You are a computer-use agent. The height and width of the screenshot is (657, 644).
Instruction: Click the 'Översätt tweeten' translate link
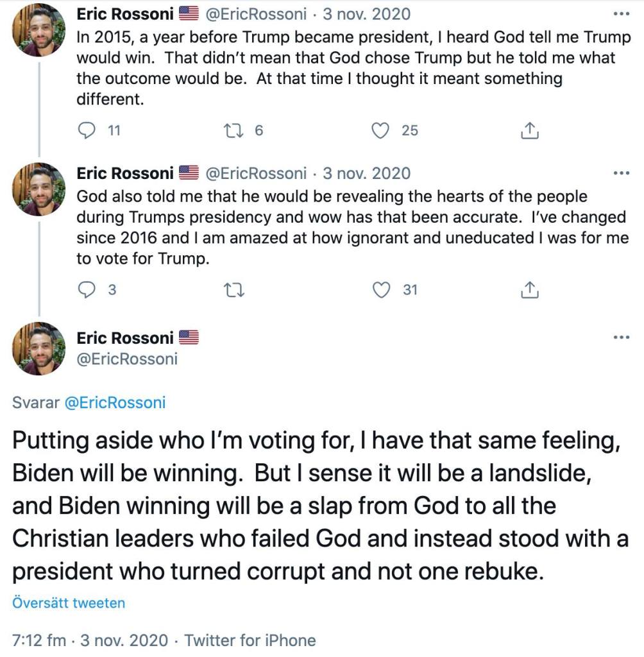pos(69,603)
